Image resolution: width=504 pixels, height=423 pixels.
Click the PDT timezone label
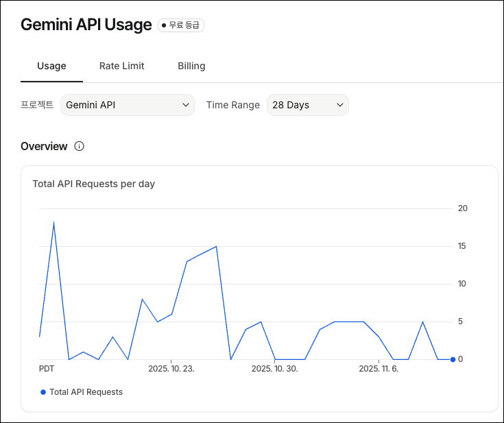[x=47, y=369]
